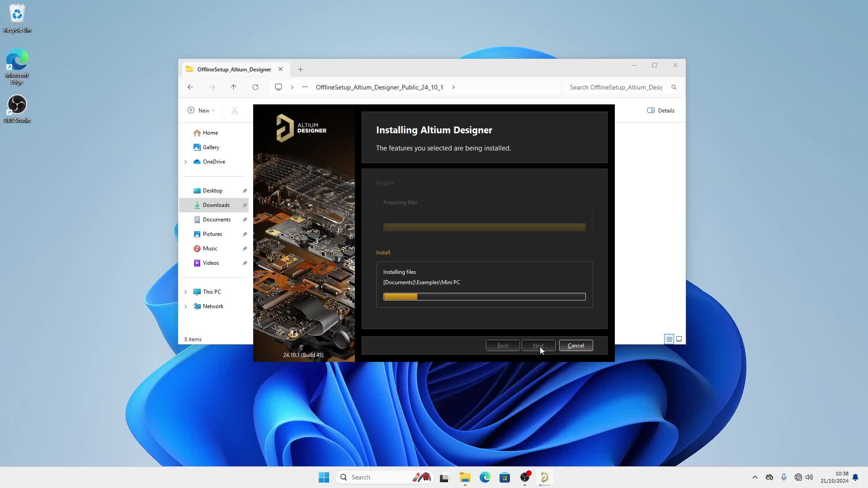The image size is (868, 488).
Task: Click the disabled Back button in installer
Action: coord(503,346)
